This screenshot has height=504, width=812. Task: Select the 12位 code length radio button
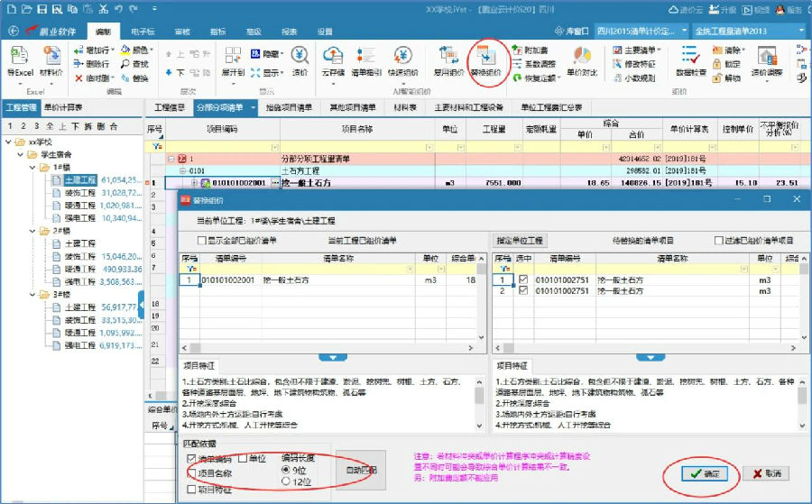[x=287, y=481]
